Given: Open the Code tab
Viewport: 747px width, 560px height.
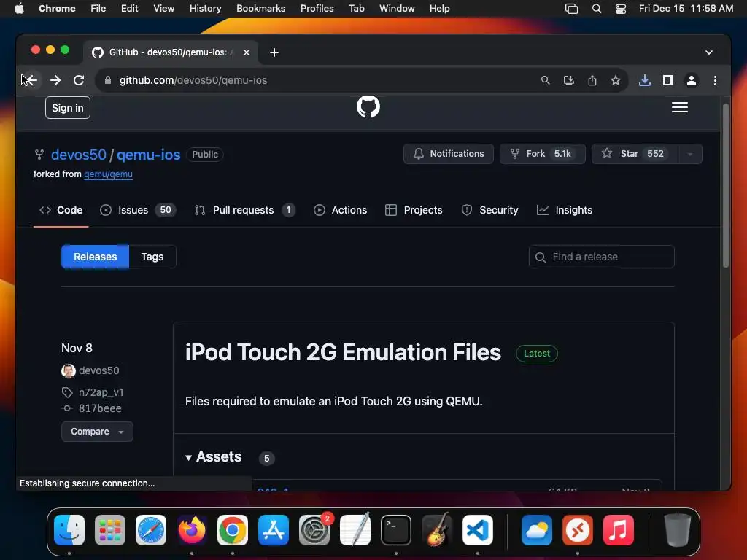Looking at the screenshot, I should coord(61,210).
